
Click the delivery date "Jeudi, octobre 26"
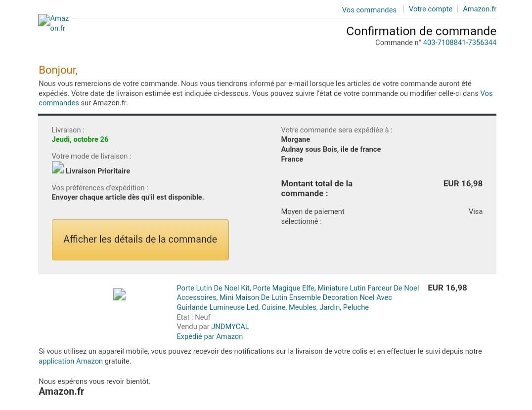(80, 139)
